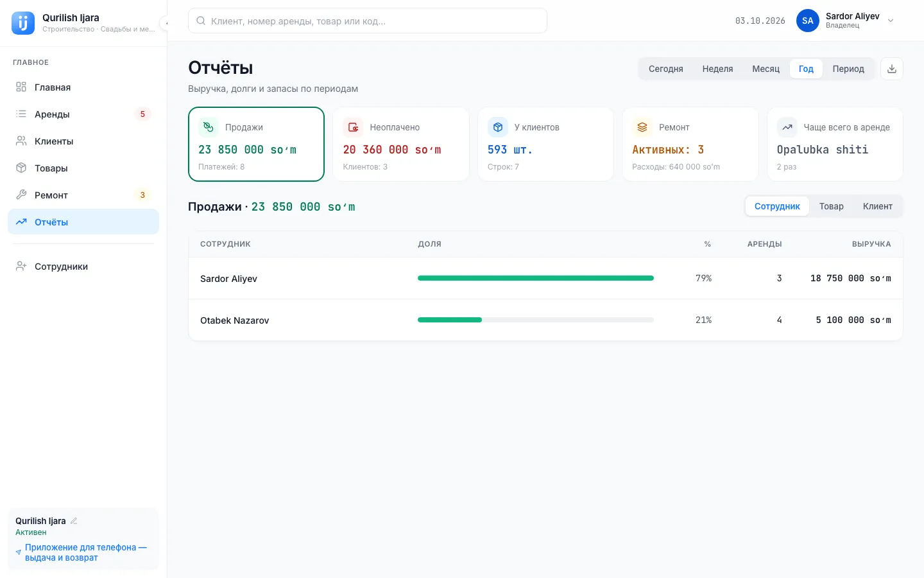Click Sardor Aliyev's share progress bar
Viewport: 924px width, 578px height.
click(536, 278)
